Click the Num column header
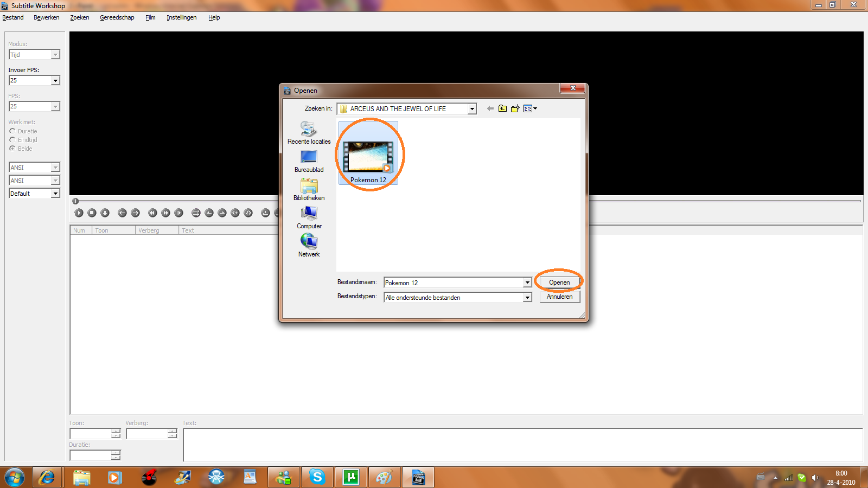Screen dimensions: 868x488 (x=81, y=230)
